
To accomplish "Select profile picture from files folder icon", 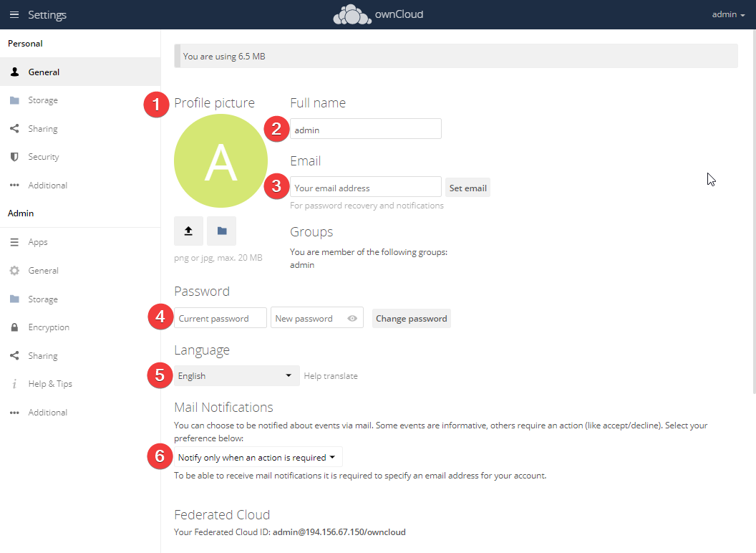I will point(222,231).
